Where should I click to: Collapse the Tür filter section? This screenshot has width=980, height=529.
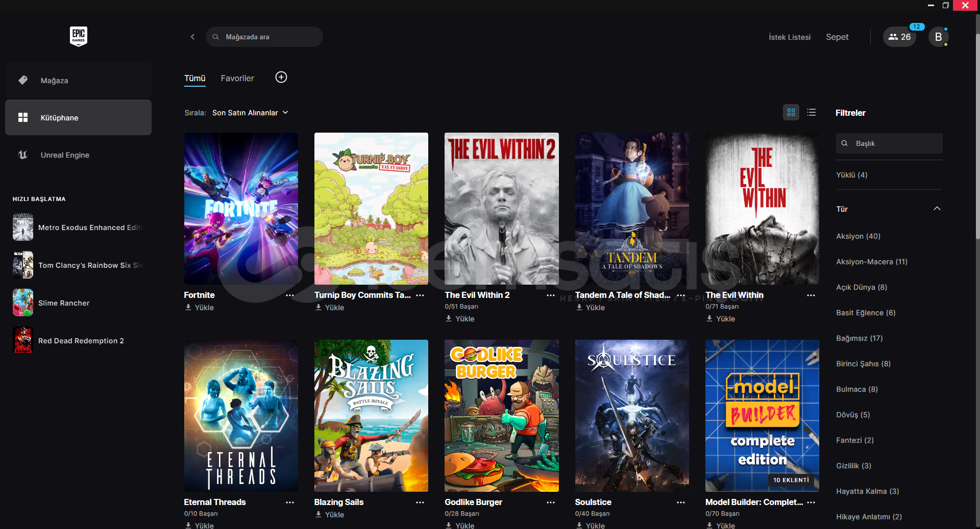(937, 209)
